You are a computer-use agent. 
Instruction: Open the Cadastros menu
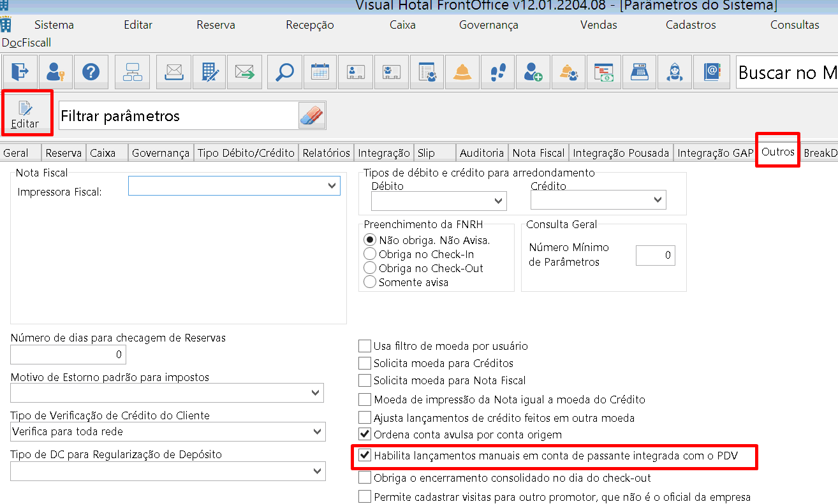point(691,25)
